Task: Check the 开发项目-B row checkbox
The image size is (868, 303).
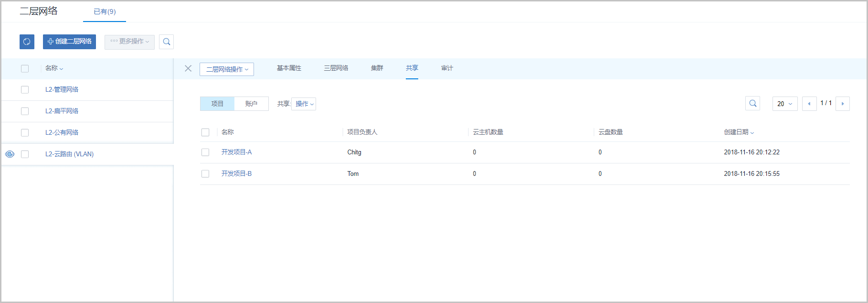Action: 205,174
